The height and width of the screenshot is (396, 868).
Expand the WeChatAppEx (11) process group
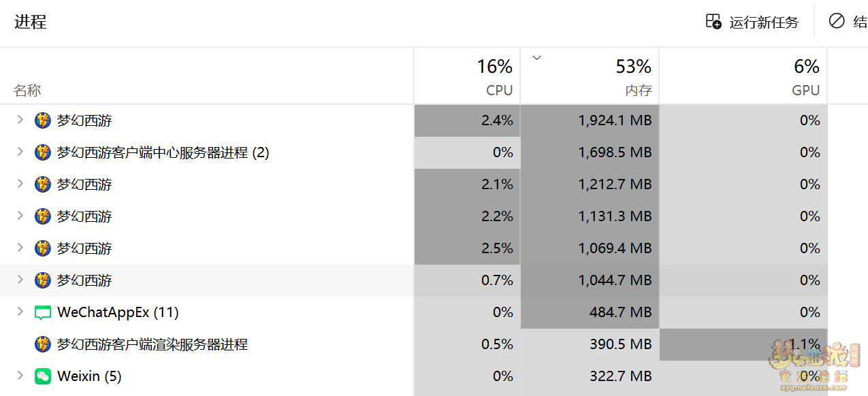click(x=20, y=312)
